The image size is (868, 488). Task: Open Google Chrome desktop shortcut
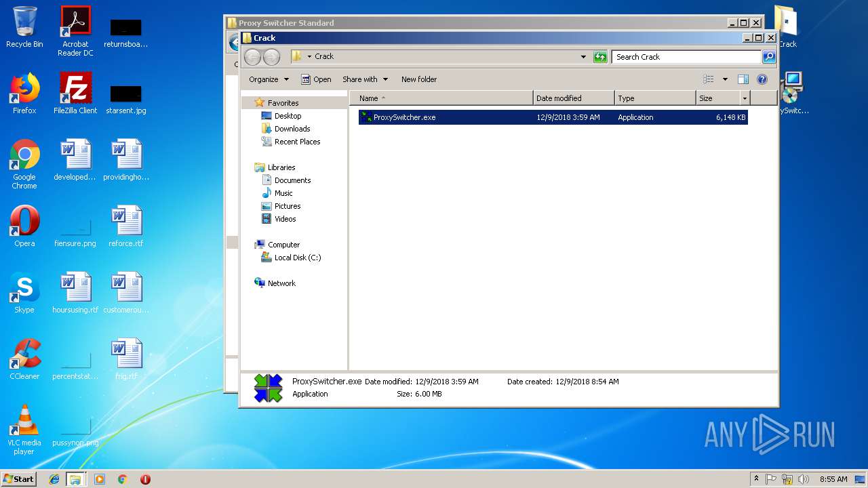click(x=24, y=164)
